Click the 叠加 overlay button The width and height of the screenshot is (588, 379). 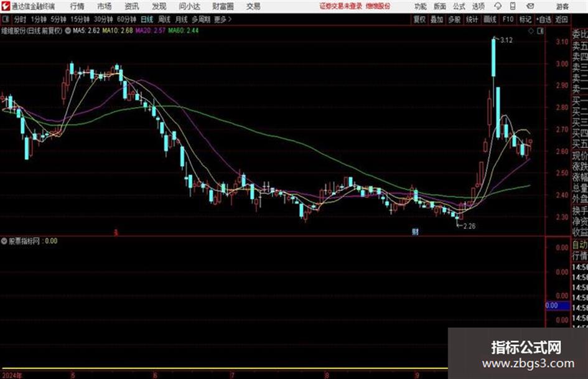point(437,19)
